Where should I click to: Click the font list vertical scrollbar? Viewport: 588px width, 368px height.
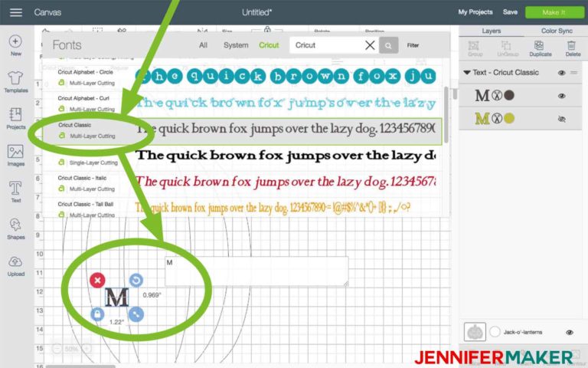click(446, 115)
